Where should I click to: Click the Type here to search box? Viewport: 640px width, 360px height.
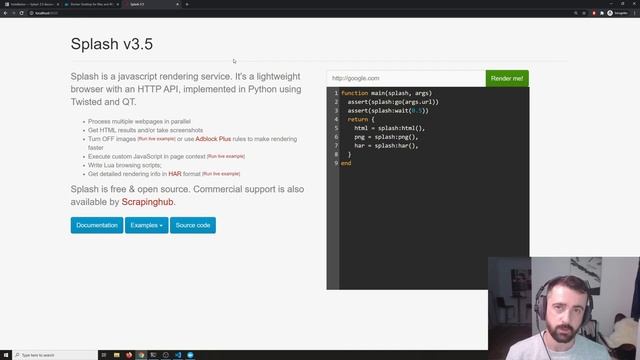point(55,355)
